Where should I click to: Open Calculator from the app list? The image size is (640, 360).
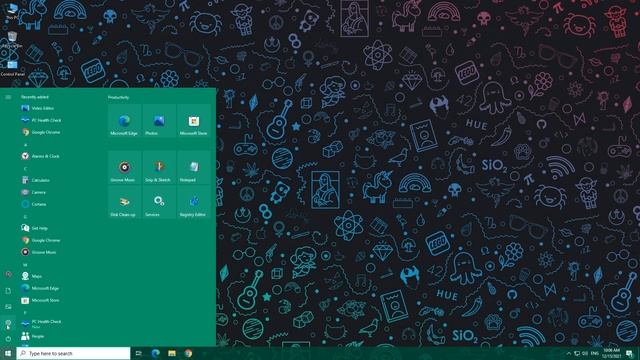pos(59,180)
